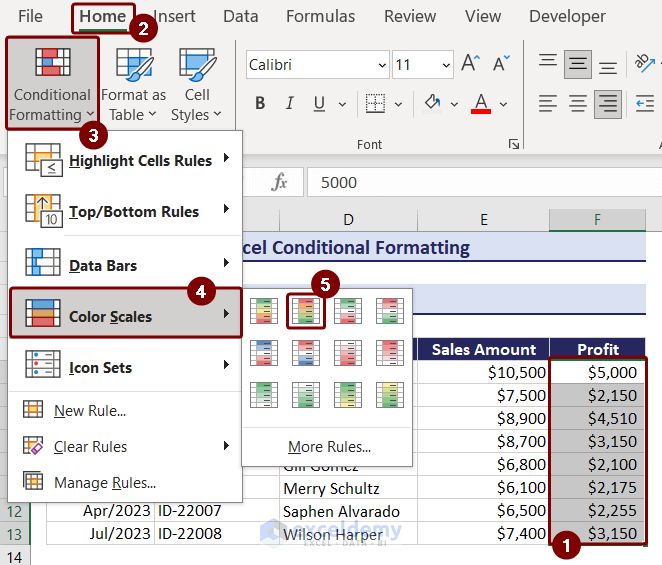Open the Font settings dialog launcher
This screenshot has width=662, height=565.
(513, 144)
